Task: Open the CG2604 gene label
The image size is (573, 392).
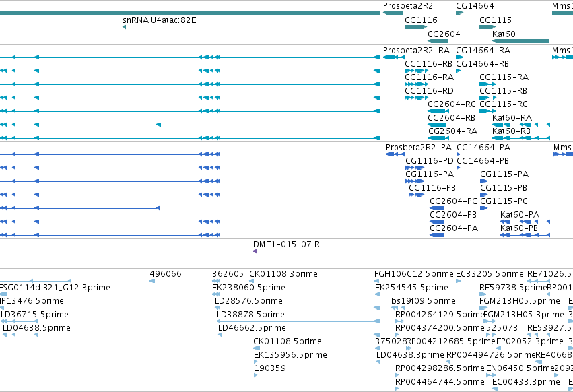Action: pos(444,34)
